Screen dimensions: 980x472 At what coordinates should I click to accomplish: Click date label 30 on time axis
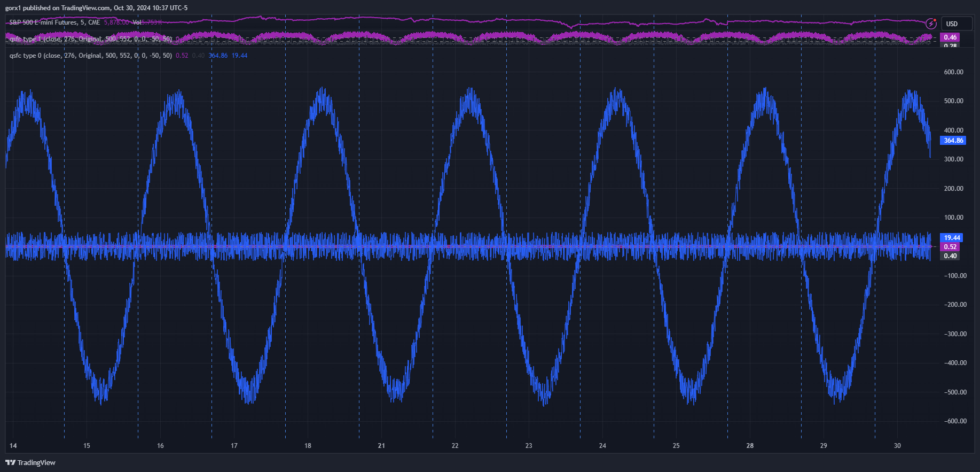[897, 446]
